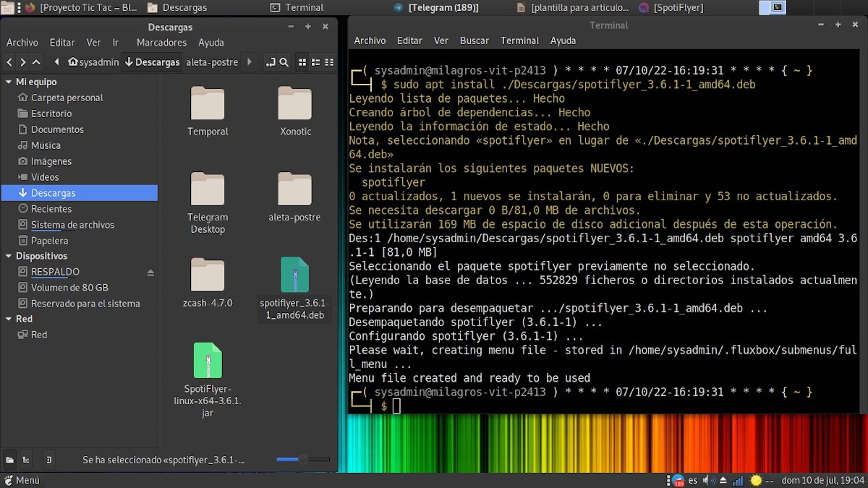
Task: Click the back navigation arrow in Descargas
Action: pyautogui.click(x=9, y=62)
